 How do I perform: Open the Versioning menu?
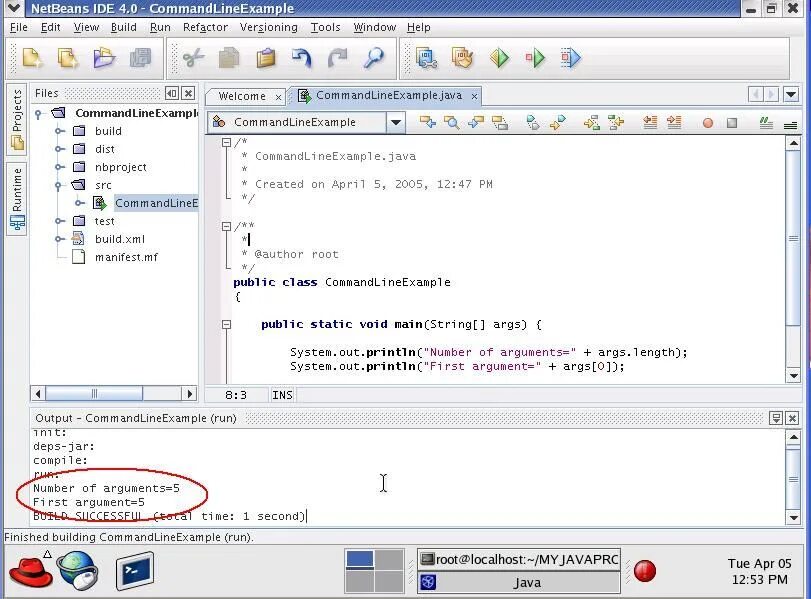click(x=268, y=27)
